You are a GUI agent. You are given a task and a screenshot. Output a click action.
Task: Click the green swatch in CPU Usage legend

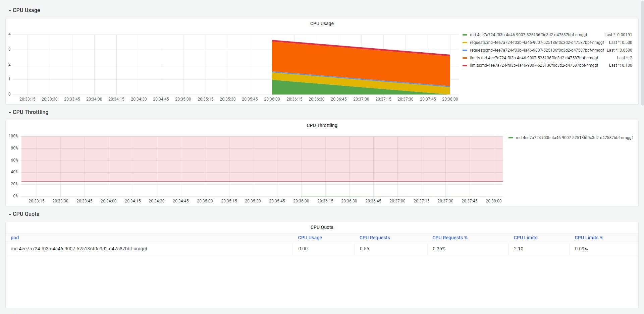[465, 35]
